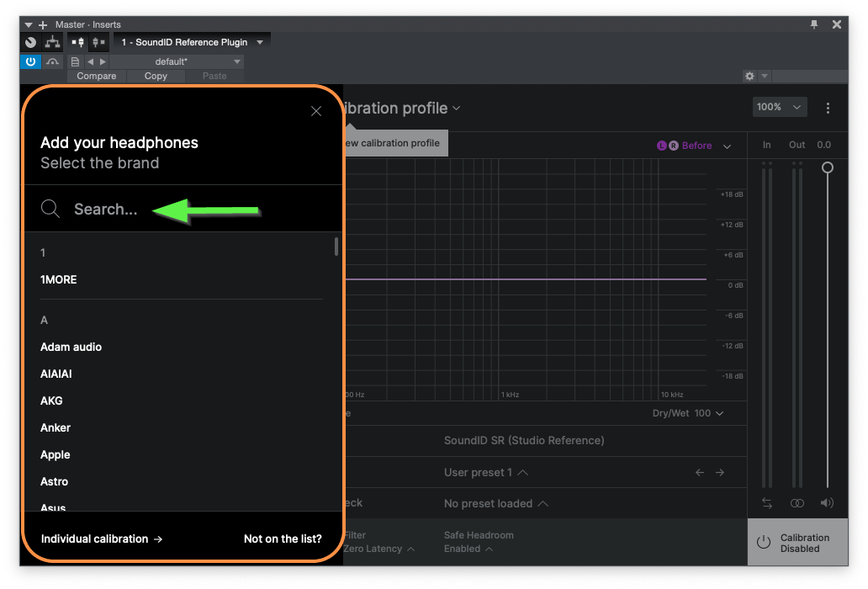The image size is (868, 589).
Task: Go to next user preset arrow
Action: [x=720, y=472]
